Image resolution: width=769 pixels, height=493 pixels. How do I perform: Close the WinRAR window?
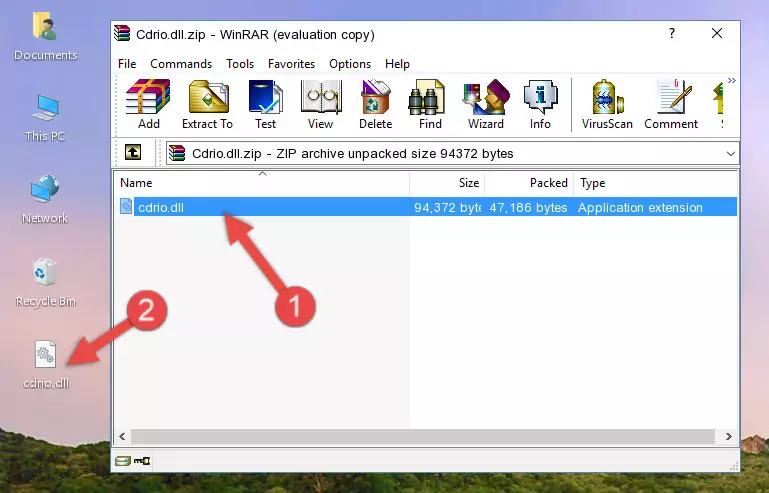tap(717, 33)
